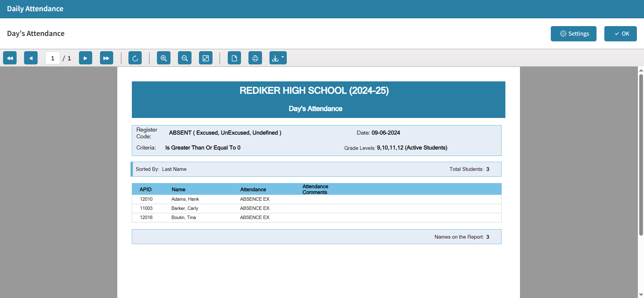This screenshot has height=298, width=644.
Task: Click APID value 12010
Action: coord(146,199)
